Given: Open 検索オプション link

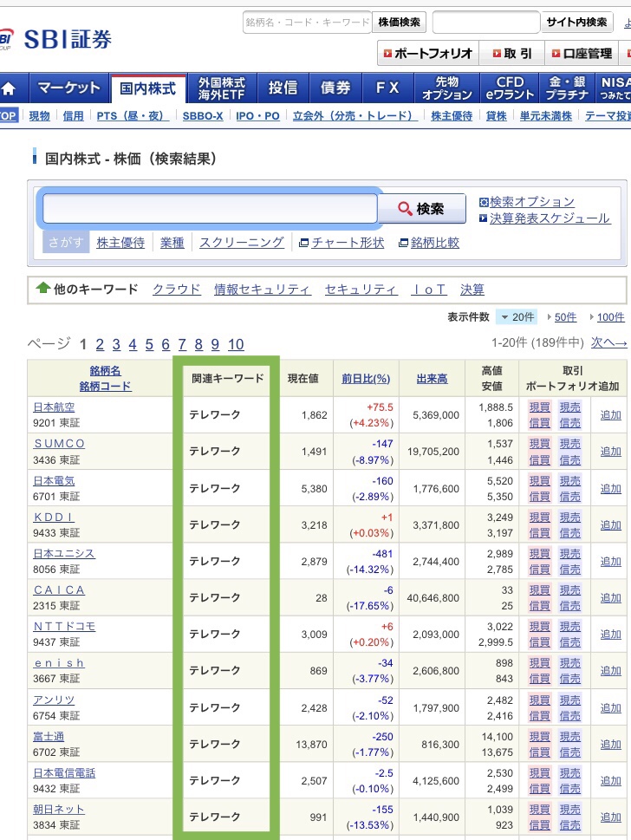Looking at the screenshot, I should pos(532,202).
